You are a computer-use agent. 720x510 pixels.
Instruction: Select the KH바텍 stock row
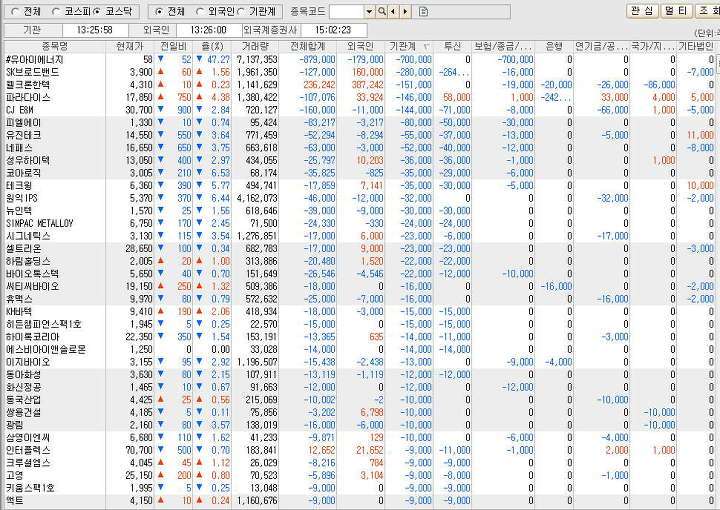coord(360,312)
